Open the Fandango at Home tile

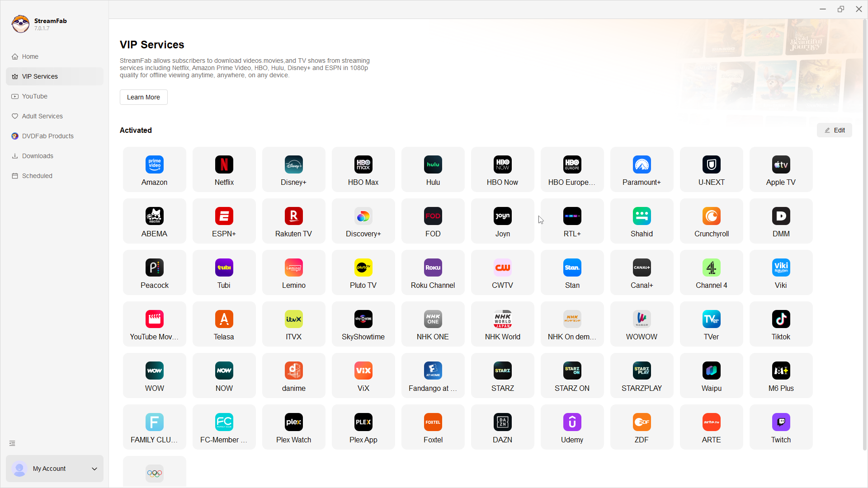433,375
